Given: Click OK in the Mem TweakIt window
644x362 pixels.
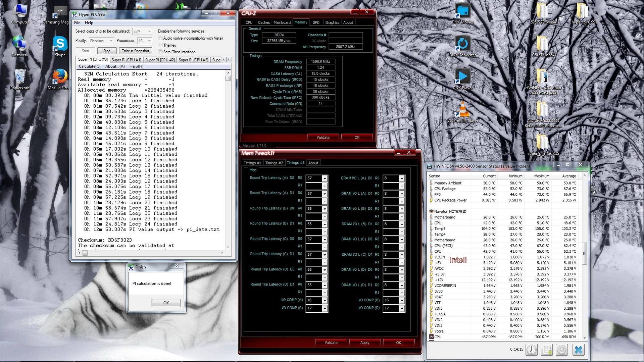Looking at the screenshot, I should tap(398, 343).
